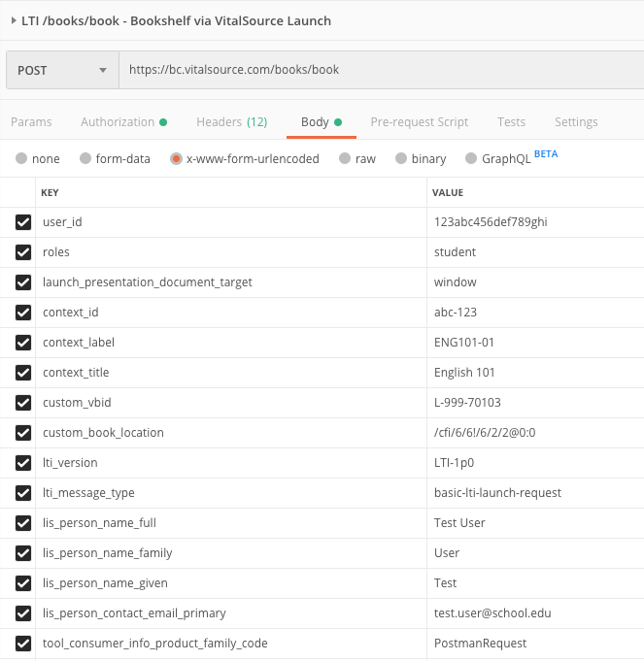Click the context_title key cell

231,373
